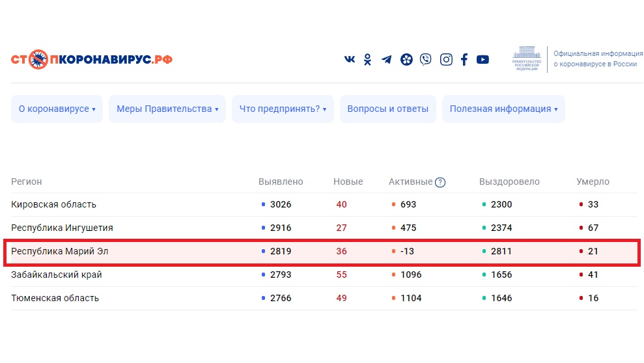The height and width of the screenshot is (363, 644).
Task: Expand the "О коронавирусе" dropdown menu
Action: 57,109
